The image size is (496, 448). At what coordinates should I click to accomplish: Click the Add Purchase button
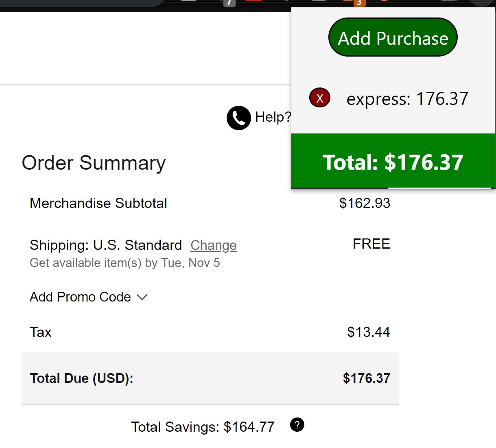click(393, 37)
